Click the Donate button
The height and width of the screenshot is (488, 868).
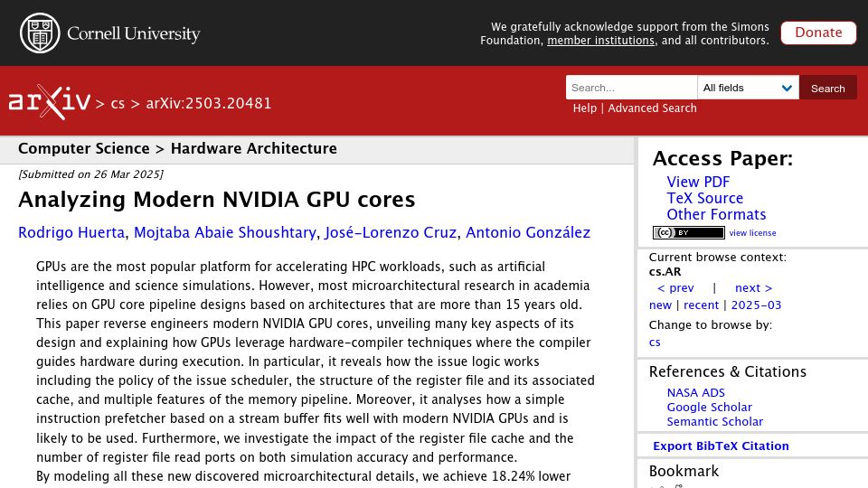click(x=818, y=33)
